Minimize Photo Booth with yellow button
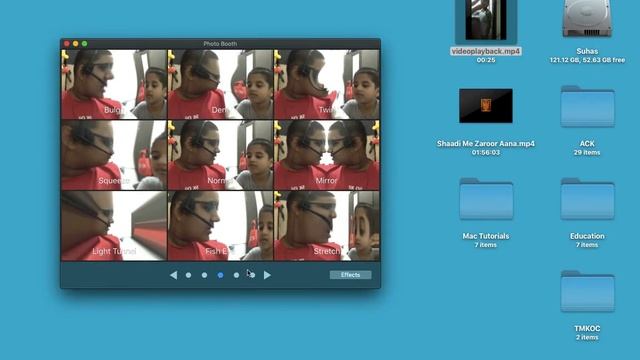This screenshot has height=360, width=640. click(x=76, y=44)
